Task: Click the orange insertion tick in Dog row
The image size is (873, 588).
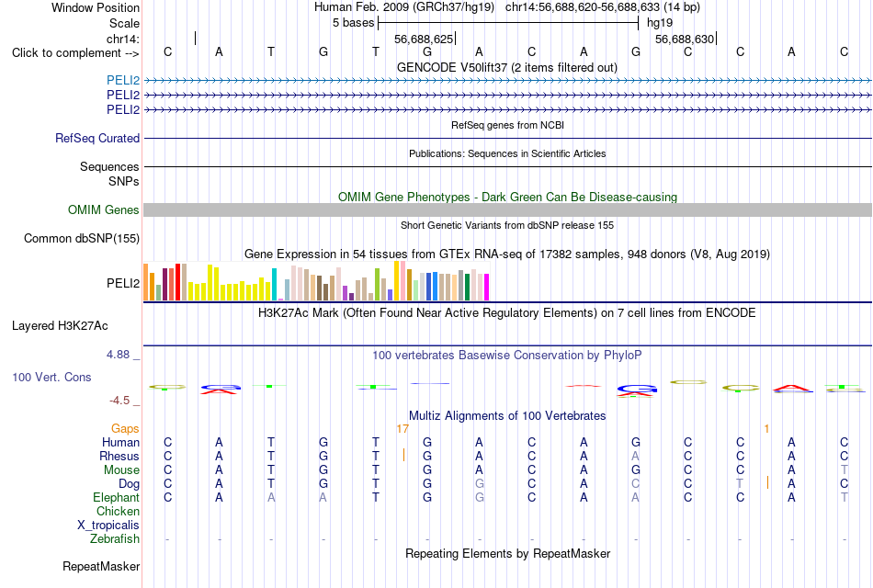Action: 767,482
